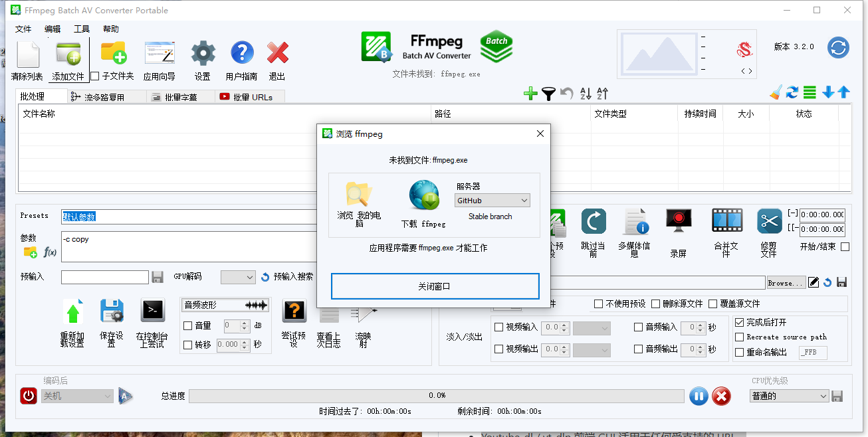Click the 关闭窗口 button
Viewport: 868px width, 437px height.
point(435,286)
